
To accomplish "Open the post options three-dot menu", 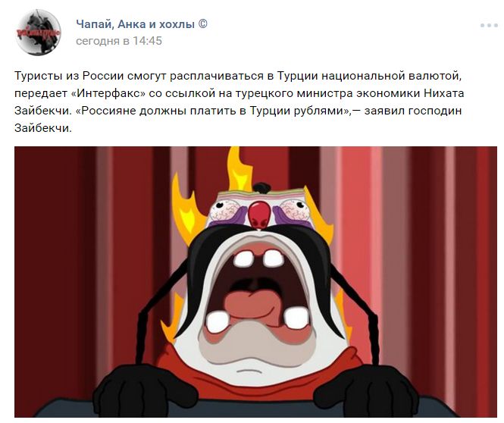I will point(489,25).
